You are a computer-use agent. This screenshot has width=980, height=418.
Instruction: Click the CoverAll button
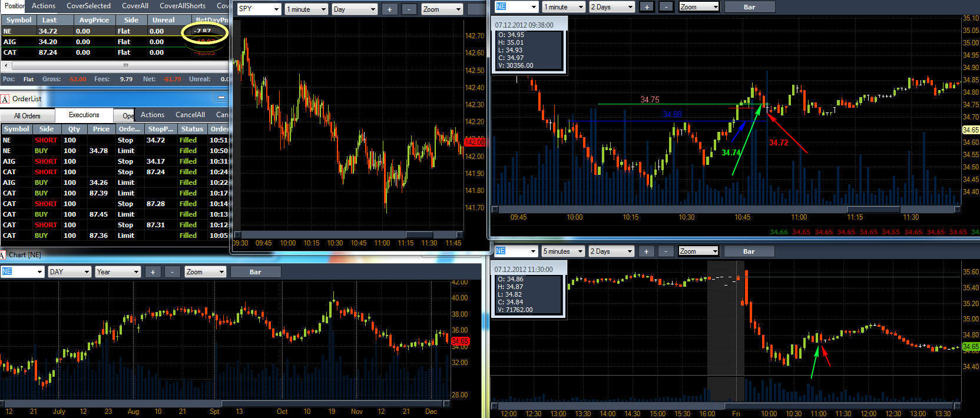[135, 6]
